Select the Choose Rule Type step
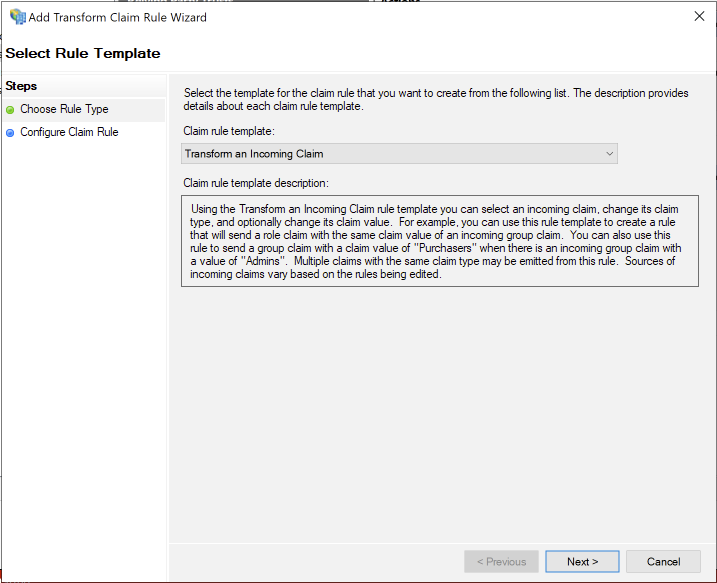 (x=64, y=110)
